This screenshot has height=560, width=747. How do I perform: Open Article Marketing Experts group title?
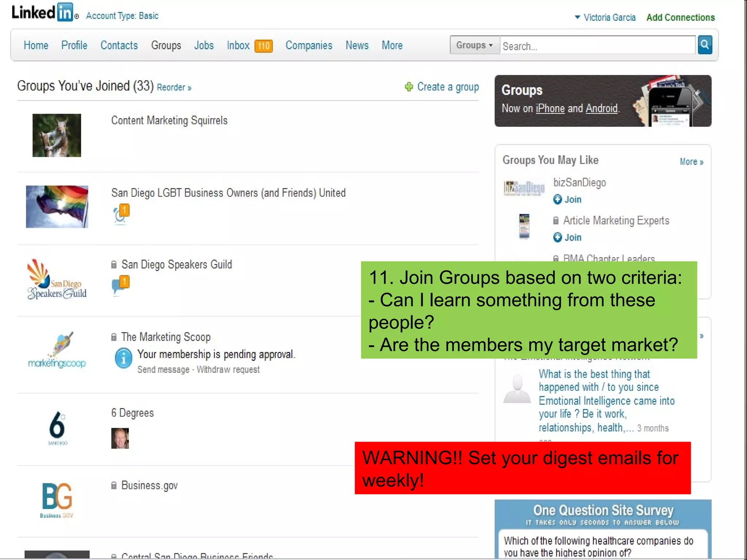pyautogui.click(x=616, y=221)
